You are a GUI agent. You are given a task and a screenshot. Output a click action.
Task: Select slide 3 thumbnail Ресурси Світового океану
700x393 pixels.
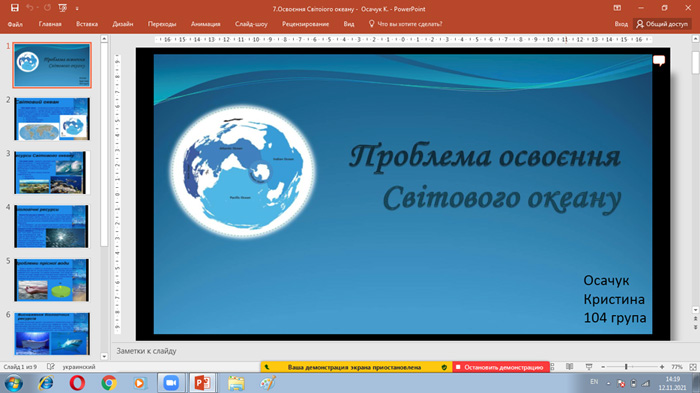click(51, 172)
